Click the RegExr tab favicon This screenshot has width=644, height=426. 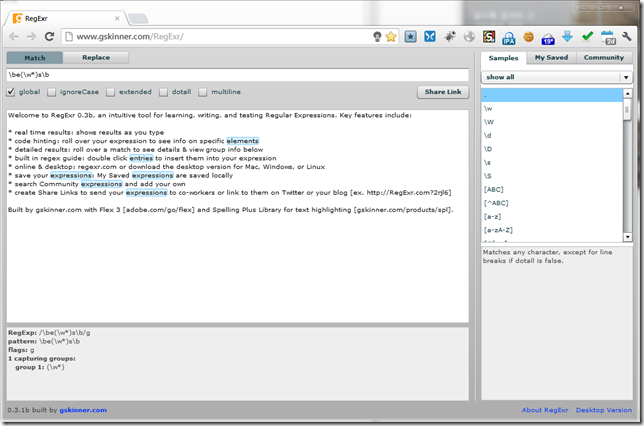pos(17,18)
